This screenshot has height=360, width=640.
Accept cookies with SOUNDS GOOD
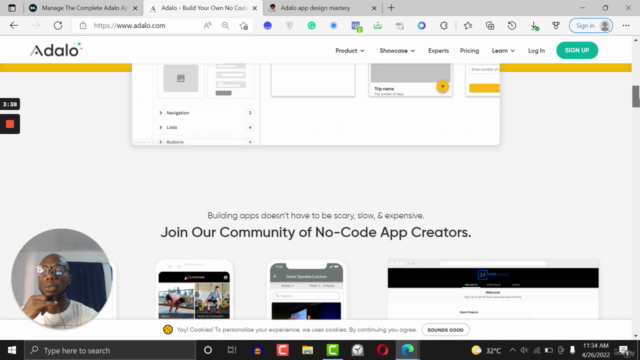445,330
